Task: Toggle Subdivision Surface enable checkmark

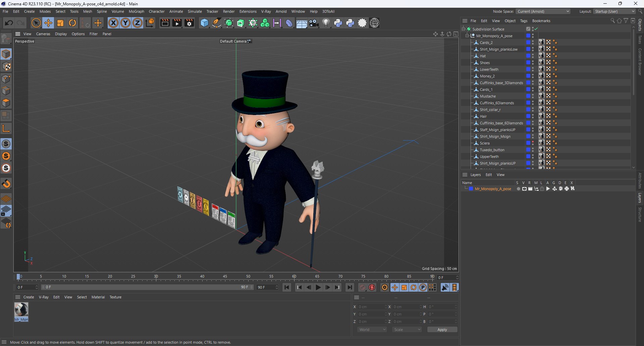Action: point(536,29)
